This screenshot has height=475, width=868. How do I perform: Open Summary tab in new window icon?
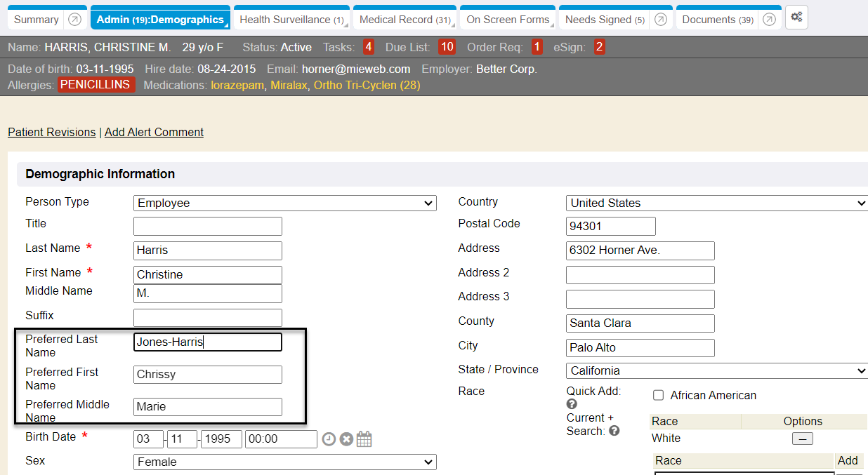[75, 20]
